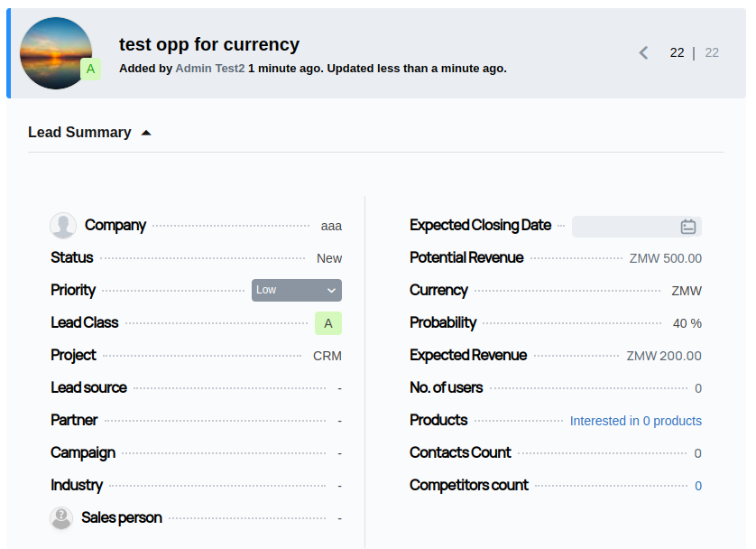Image resolution: width=756 pixels, height=549 pixels.
Task: Click the total records number 22
Action: pyautogui.click(x=712, y=53)
